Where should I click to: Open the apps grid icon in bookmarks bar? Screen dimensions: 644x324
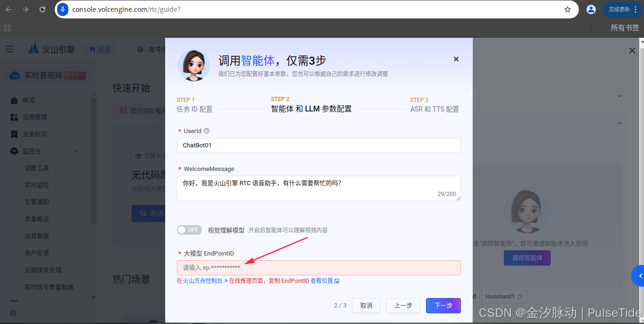8,28
